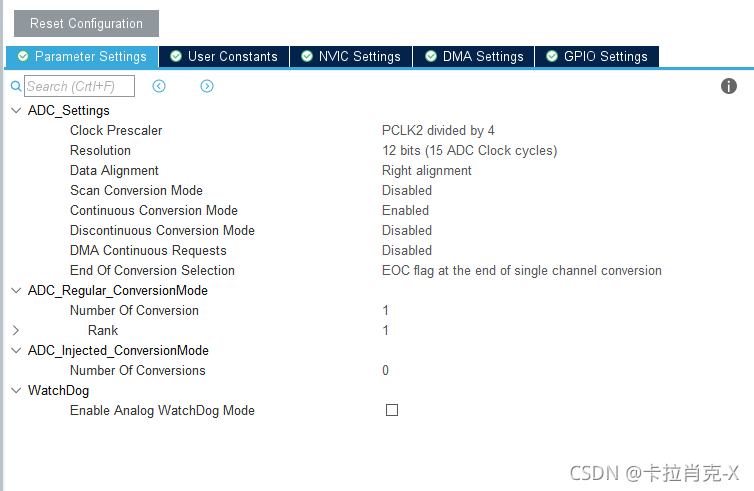Collapse the ADC_Settings group
Viewport: 754px width, 491px height.
tap(16, 111)
